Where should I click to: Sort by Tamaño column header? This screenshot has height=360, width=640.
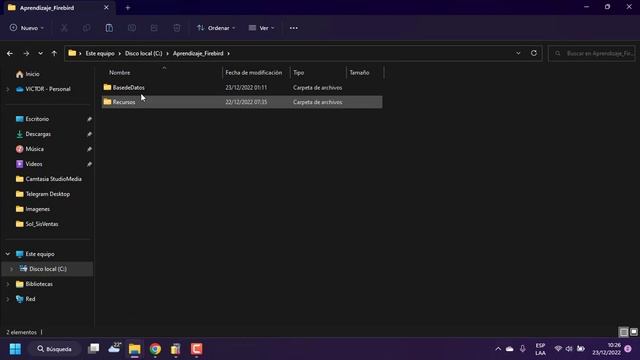[359, 73]
